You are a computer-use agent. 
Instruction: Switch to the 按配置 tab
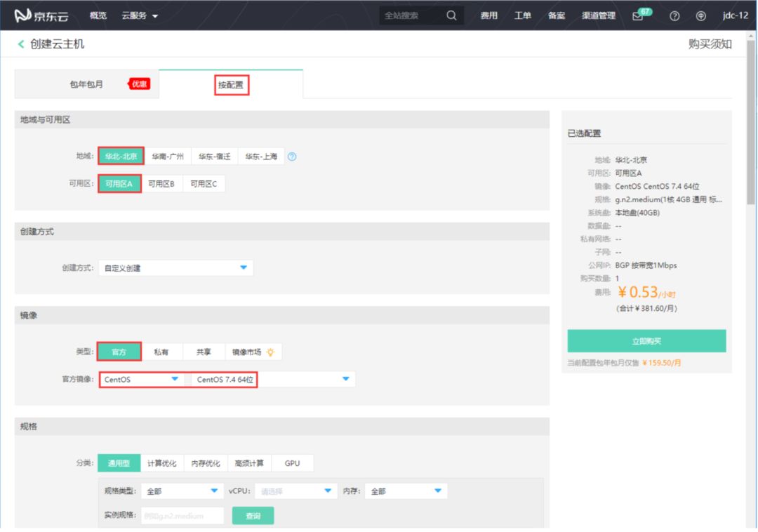click(x=231, y=85)
